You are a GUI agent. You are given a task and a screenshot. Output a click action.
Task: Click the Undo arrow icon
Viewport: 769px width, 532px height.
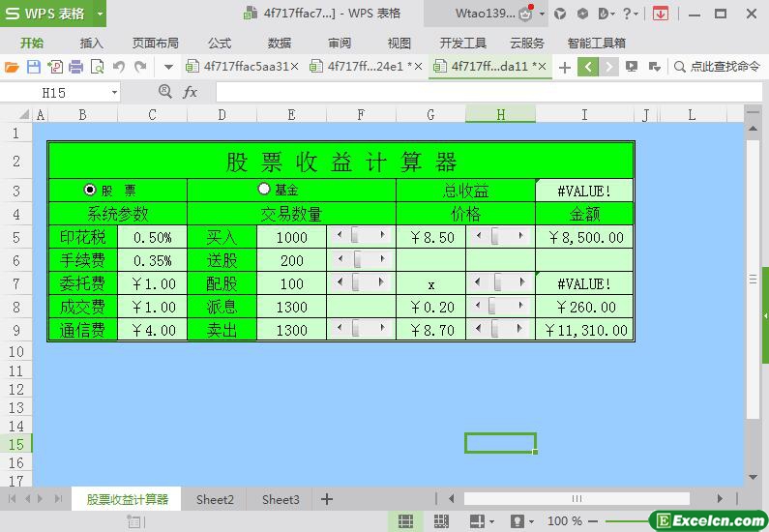(119, 67)
